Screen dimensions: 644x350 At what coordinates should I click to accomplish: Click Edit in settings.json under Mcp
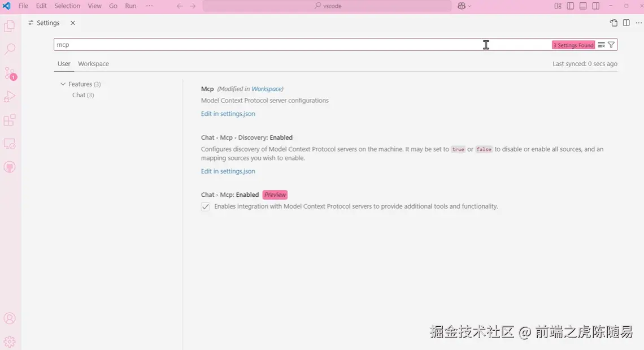tap(228, 114)
